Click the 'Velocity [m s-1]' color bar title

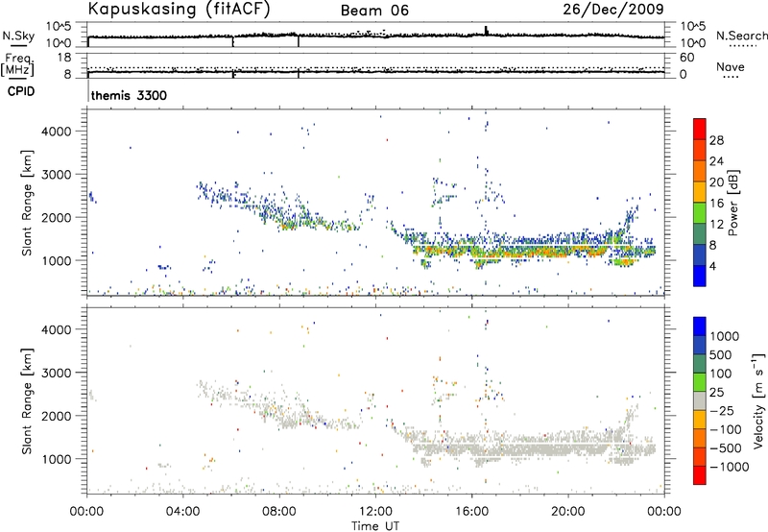[x=758, y=400]
